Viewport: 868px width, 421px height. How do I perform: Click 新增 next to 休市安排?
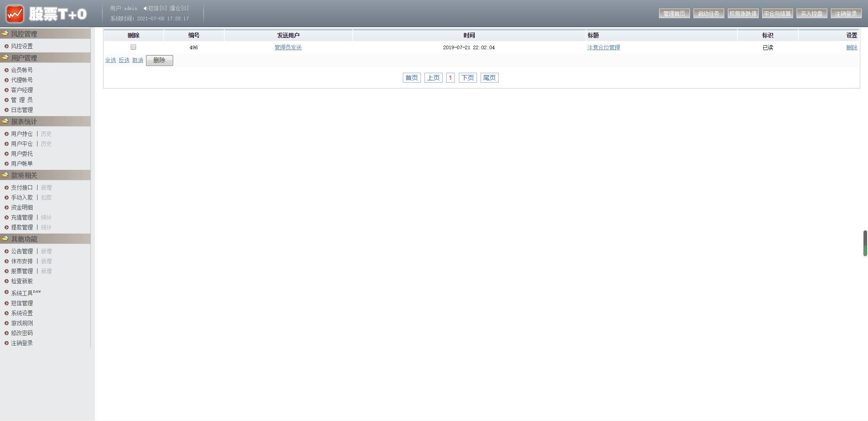46,261
